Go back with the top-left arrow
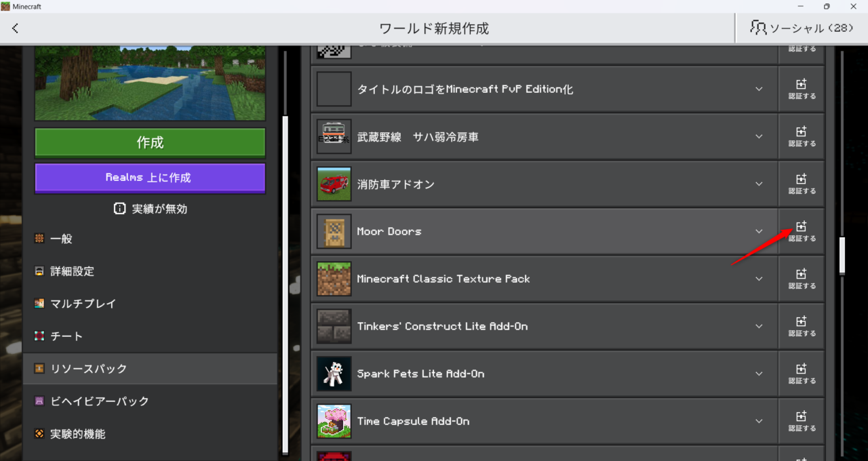 coord(16,28)
